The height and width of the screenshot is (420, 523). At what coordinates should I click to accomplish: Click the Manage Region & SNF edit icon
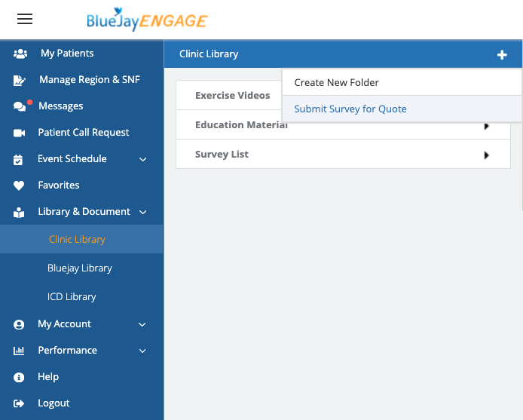click(20, 80)
